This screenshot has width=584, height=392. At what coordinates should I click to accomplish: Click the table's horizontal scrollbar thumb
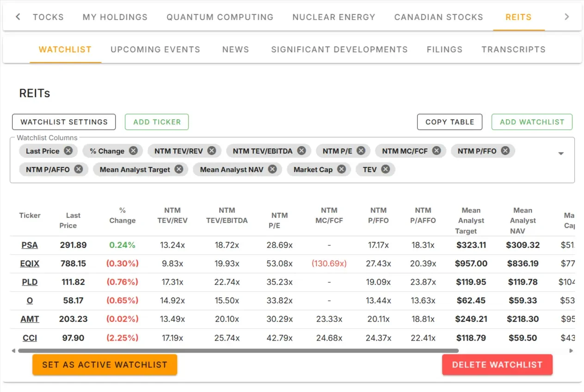[238, 351]
